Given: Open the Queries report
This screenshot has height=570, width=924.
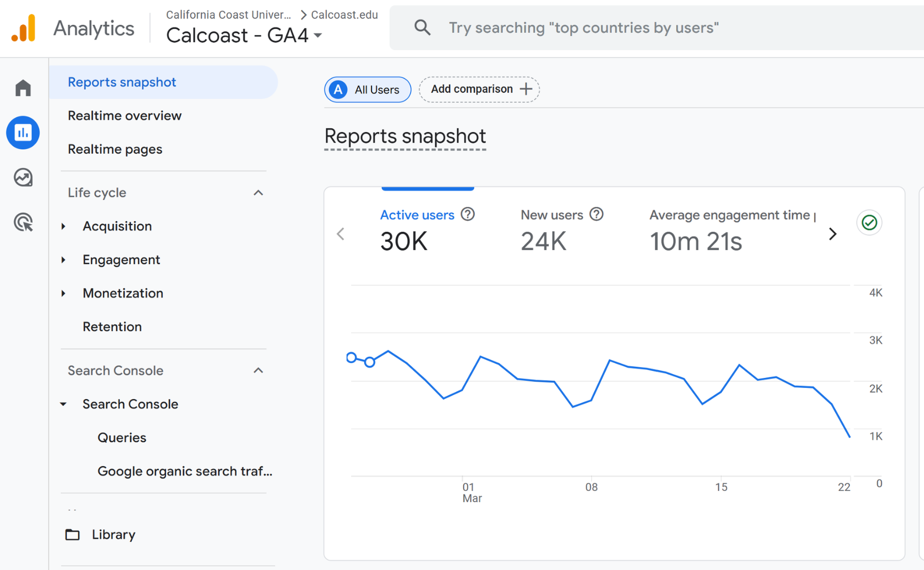Looking at the screenshot, I should tap(122, 438).
